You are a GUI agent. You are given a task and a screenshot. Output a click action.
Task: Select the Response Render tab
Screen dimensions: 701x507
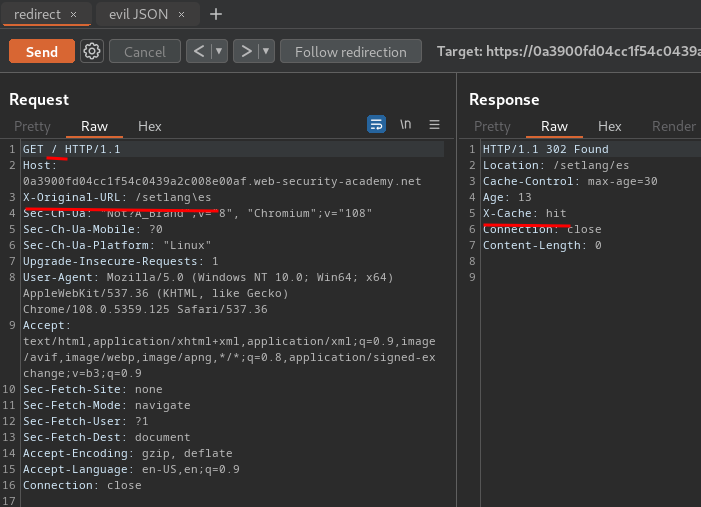674,127
